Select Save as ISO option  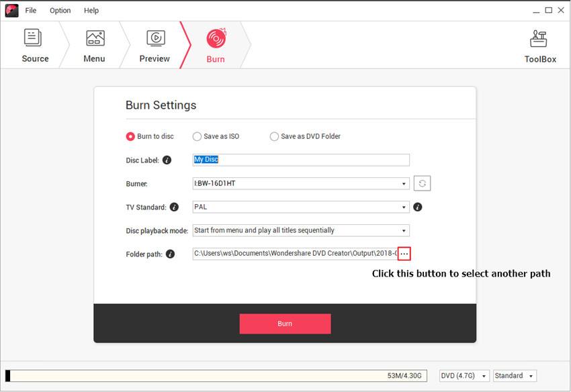[x=216, y=136]
